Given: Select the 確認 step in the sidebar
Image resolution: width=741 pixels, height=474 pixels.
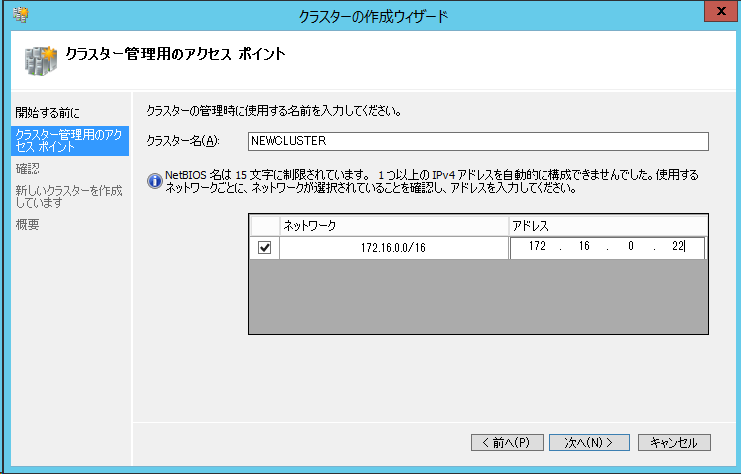Looking at the screenshot, I should (x=28, y=169).
